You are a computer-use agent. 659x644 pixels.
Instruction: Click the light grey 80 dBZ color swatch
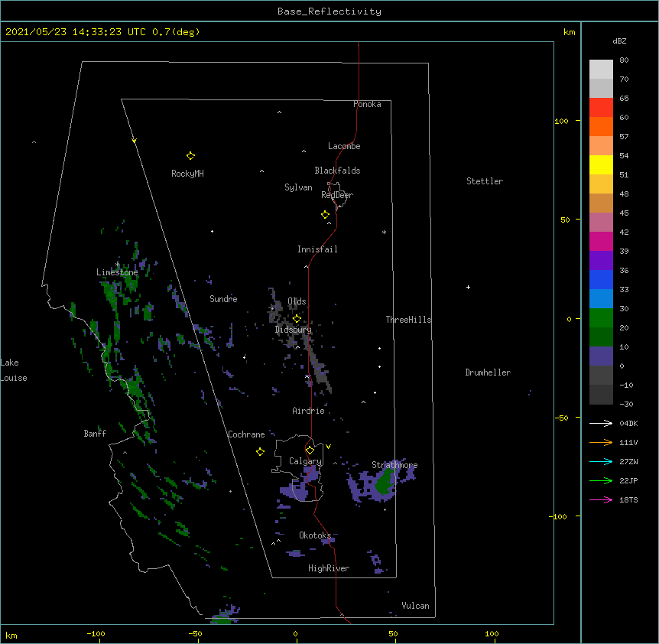601,70
